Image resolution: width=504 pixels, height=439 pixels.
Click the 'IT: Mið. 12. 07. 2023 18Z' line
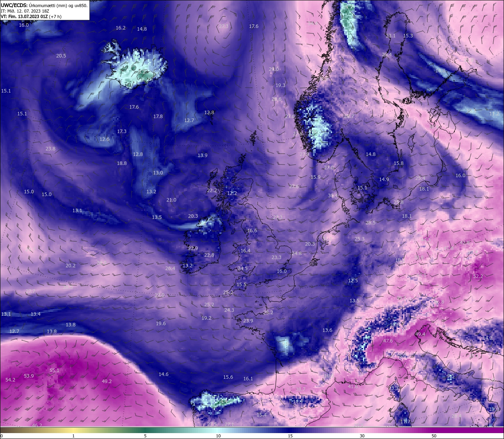(25, 11)
